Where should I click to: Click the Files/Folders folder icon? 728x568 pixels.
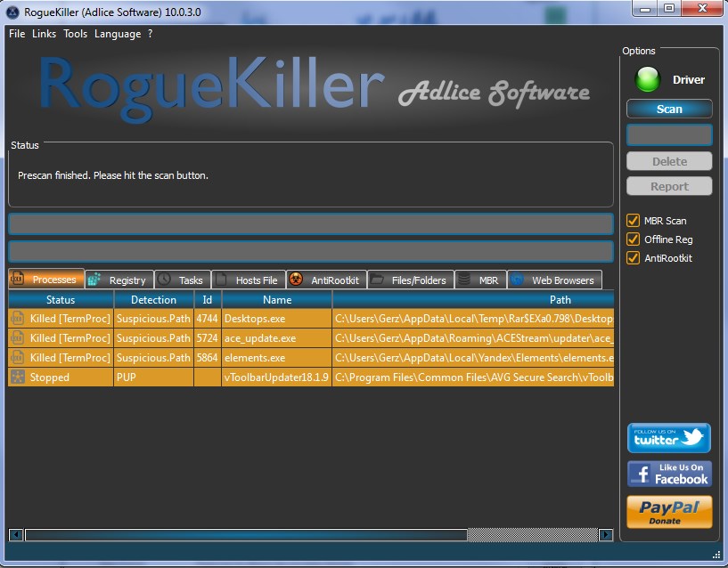coord(377,280)
